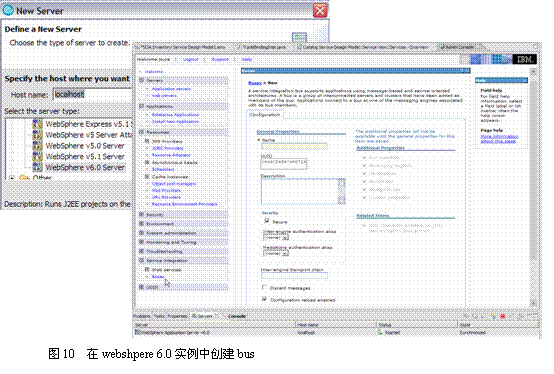Open the JDBC Providers link

click(167, 148)
